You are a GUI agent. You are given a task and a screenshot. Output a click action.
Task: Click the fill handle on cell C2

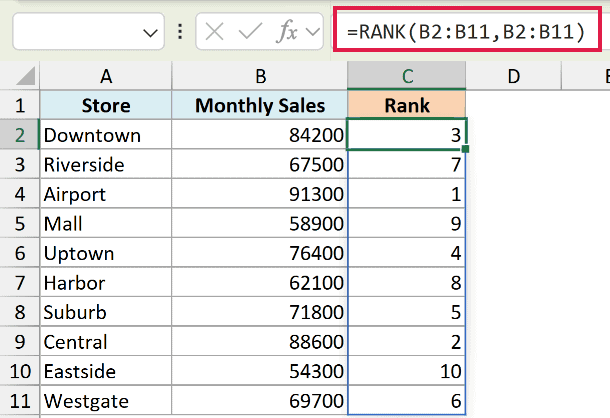(465, 149)
